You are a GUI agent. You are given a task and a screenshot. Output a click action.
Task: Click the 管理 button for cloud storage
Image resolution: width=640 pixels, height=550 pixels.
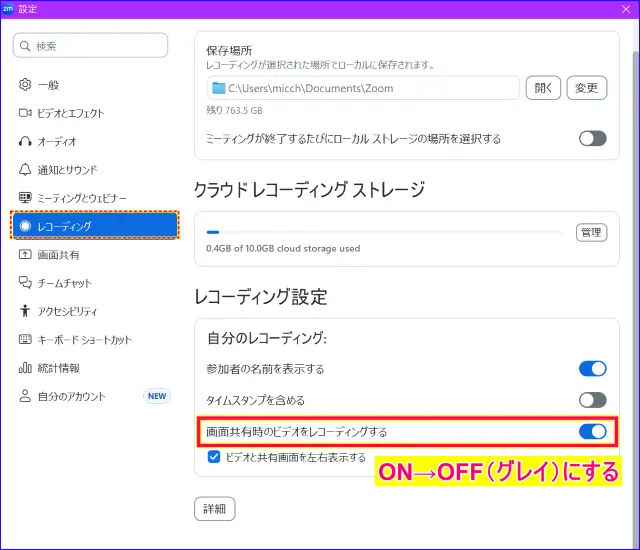pyautogui.click(x=591, y=232)
